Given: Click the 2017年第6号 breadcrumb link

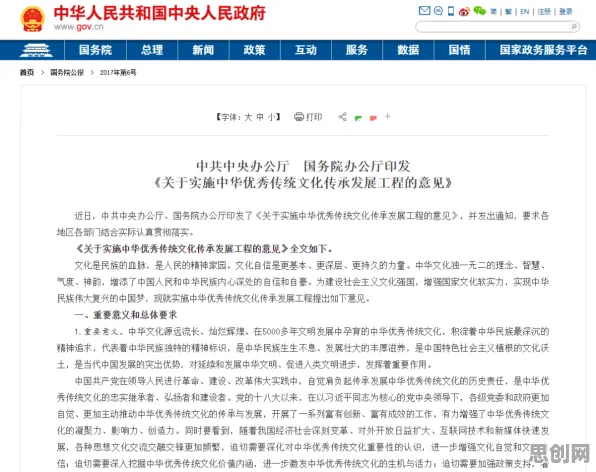Looking at the screenshot, I should (118, 72).
